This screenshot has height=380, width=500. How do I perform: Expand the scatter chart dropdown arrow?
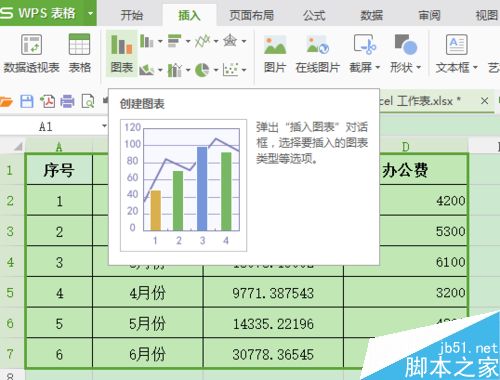click(x=244, y=70)
